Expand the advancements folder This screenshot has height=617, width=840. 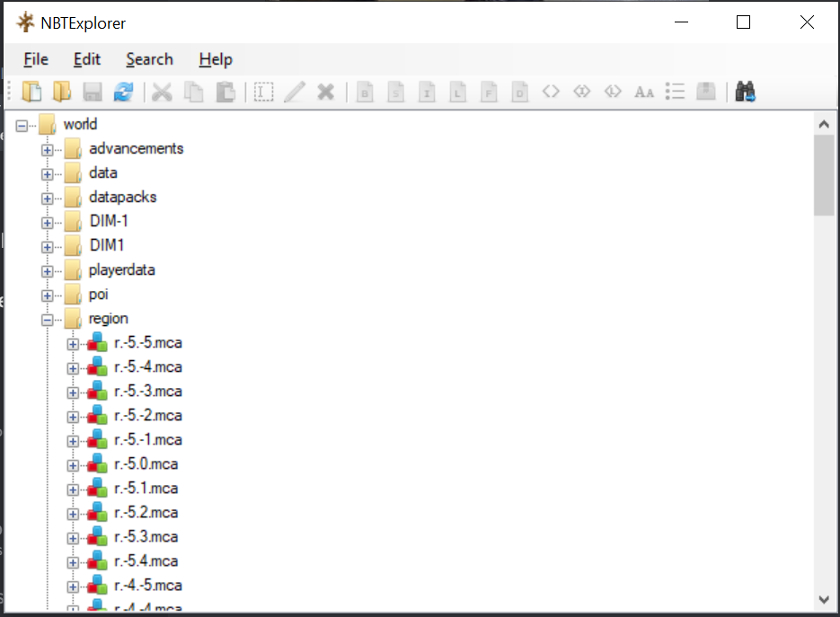click(x=47, y=150)
